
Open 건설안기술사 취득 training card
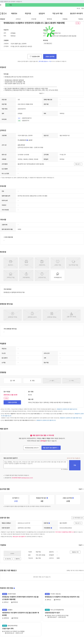point(20,629)
